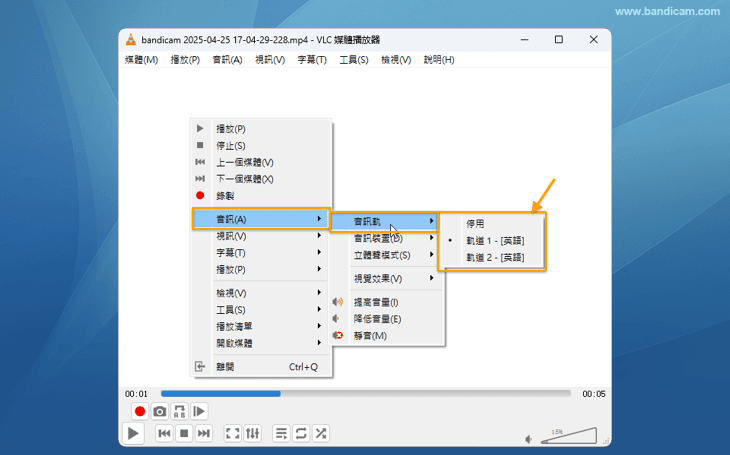Open 檢視(V) menu in menu bar
Image resolution: width=730 pixels, height=455 pixels.
(x=396, y=60)
